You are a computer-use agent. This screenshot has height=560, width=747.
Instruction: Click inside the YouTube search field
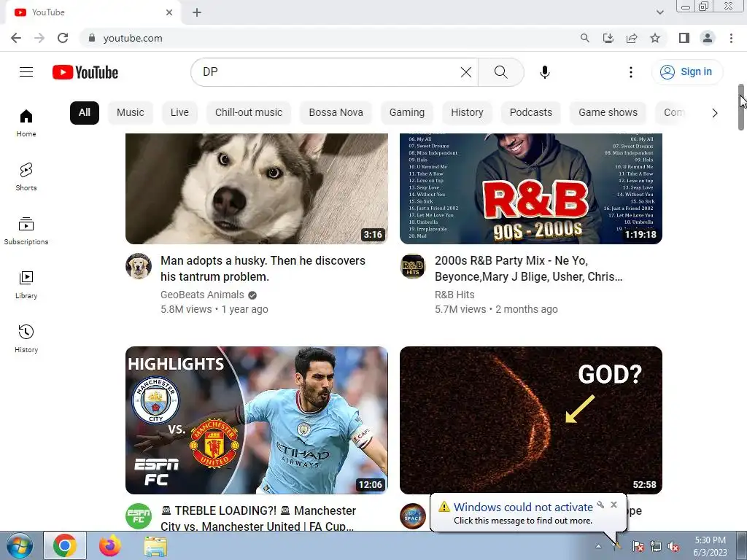[329, 72]
